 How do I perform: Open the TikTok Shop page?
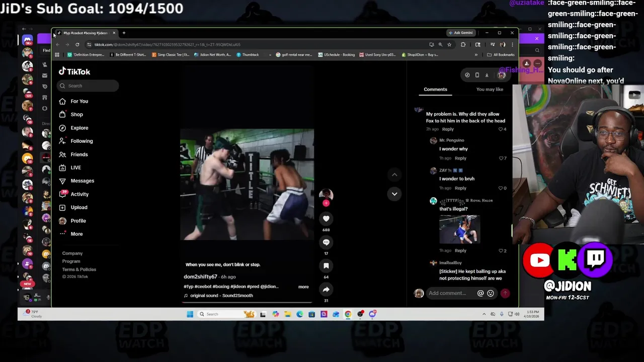(x=71, y=114)
